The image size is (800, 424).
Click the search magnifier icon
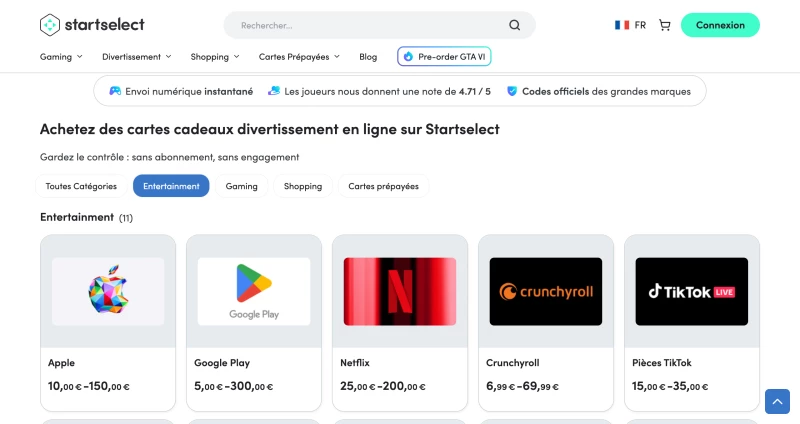[x=514, y=25]
